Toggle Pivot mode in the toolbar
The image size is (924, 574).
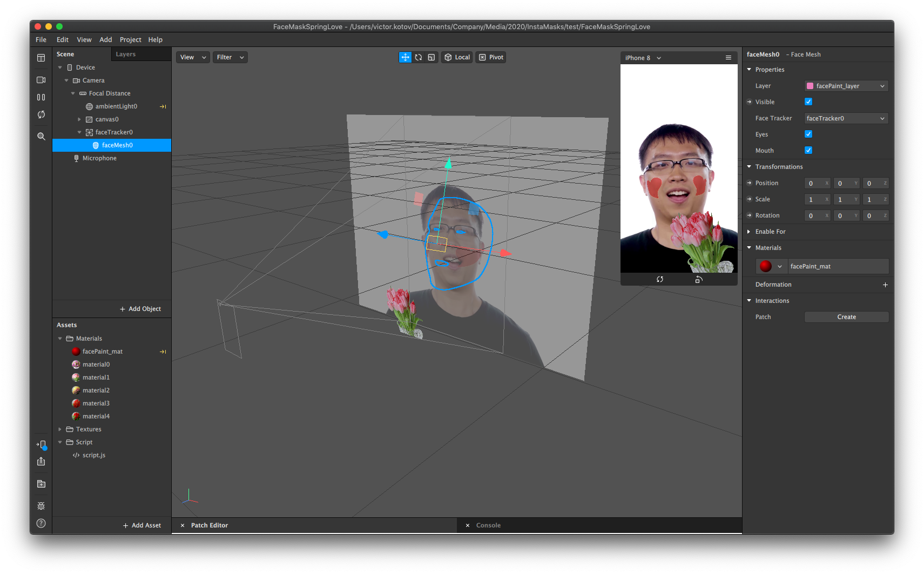[490, 57]
